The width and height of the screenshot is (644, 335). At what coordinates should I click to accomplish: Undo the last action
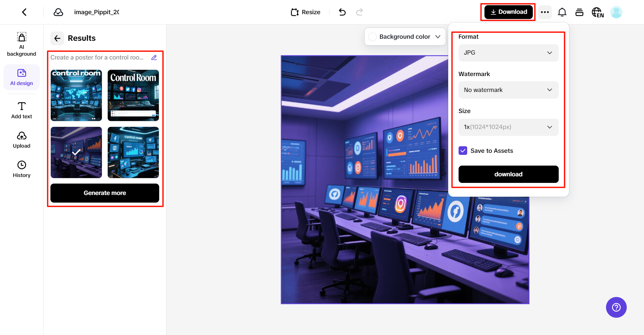[342, 12]
